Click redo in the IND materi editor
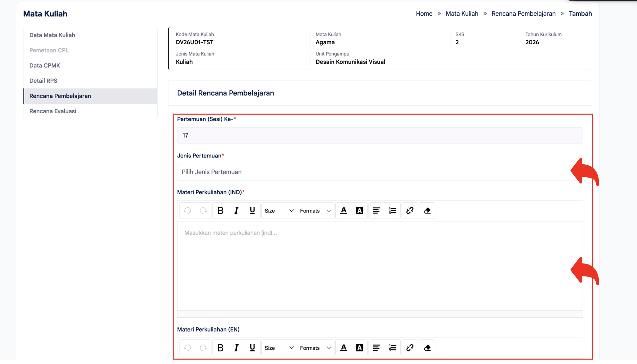This screenshot has height=364, width=637. pos(203,211)
